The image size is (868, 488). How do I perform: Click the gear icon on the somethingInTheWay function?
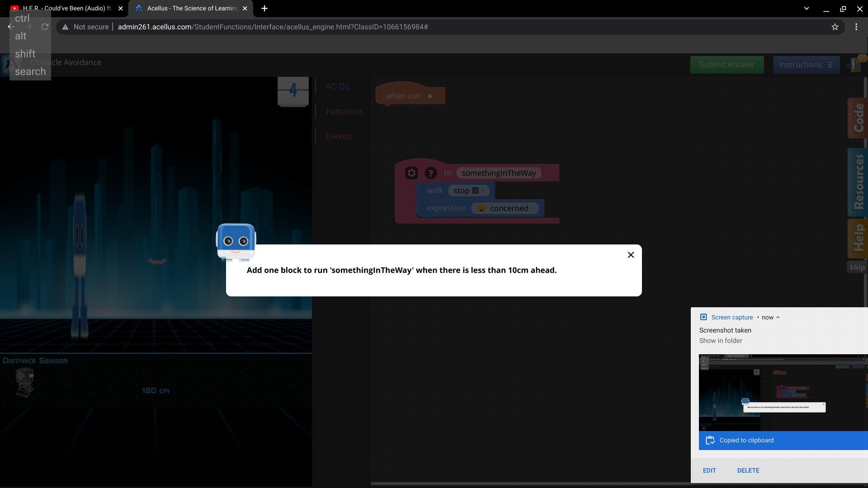[x=411, y=173]
